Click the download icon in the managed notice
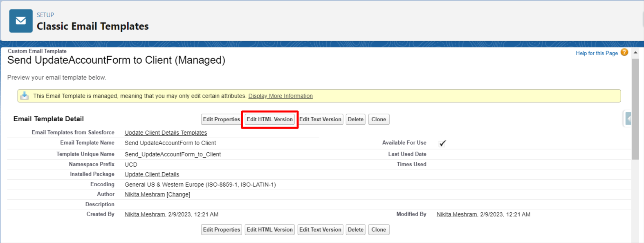 25,96
